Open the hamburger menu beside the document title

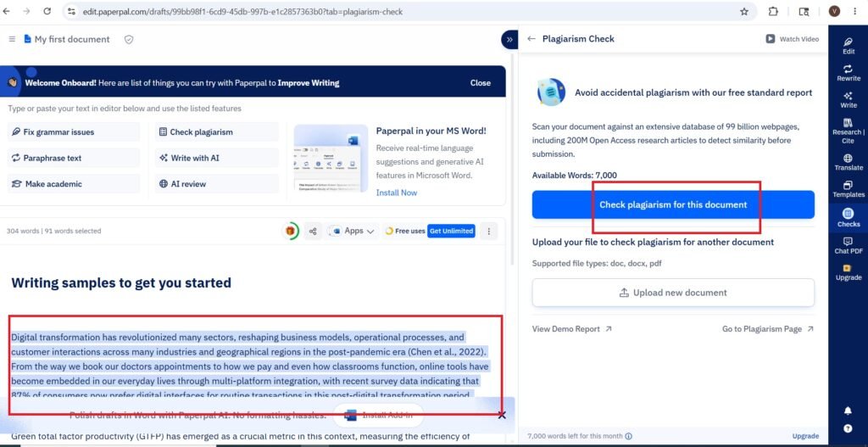pos(12,39)
